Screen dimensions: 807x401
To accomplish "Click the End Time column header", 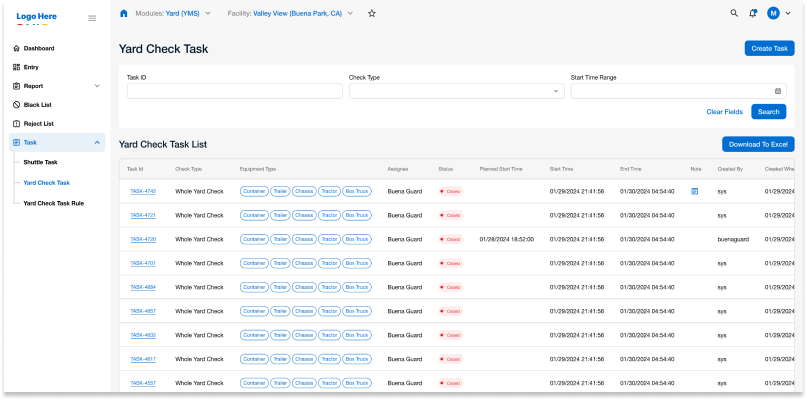I will pyautogui.click(x=630, y=169).
